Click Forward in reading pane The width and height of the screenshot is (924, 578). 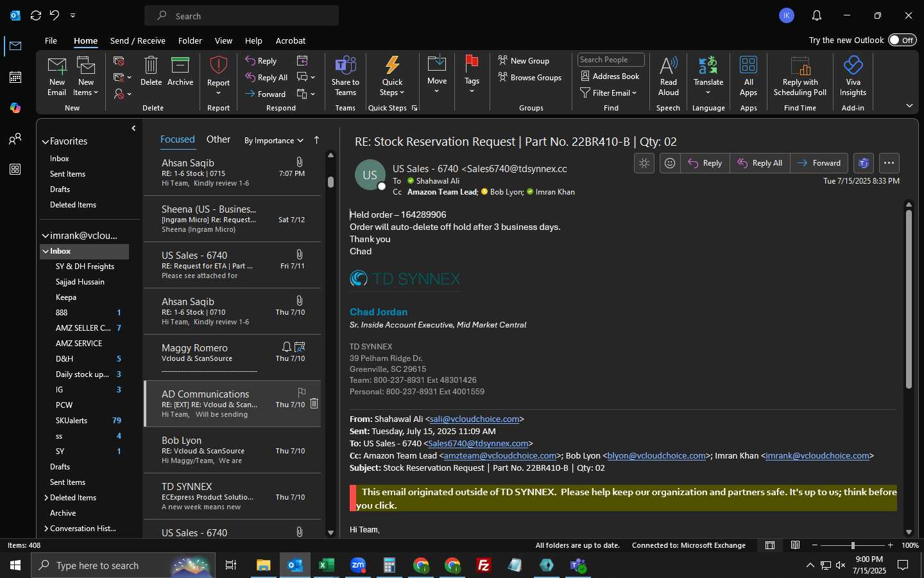click(x=819, y=163)
